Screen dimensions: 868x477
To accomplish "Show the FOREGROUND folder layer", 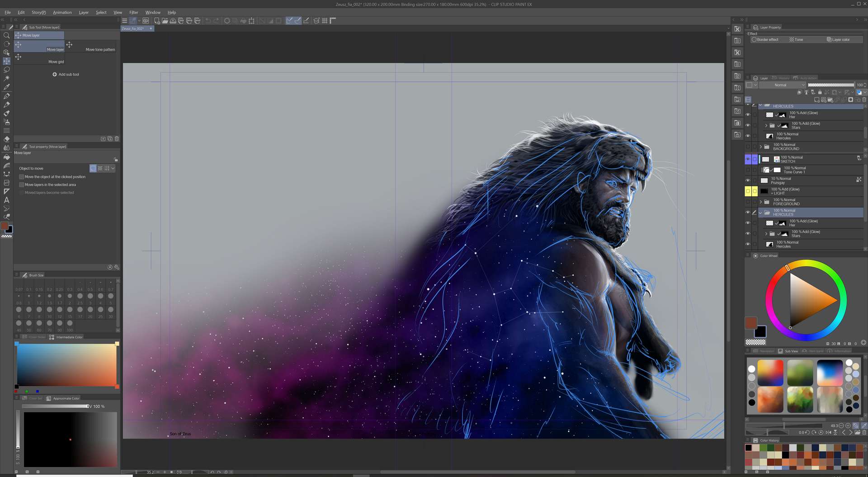I will pyautogui.click(x=748, y=202).
